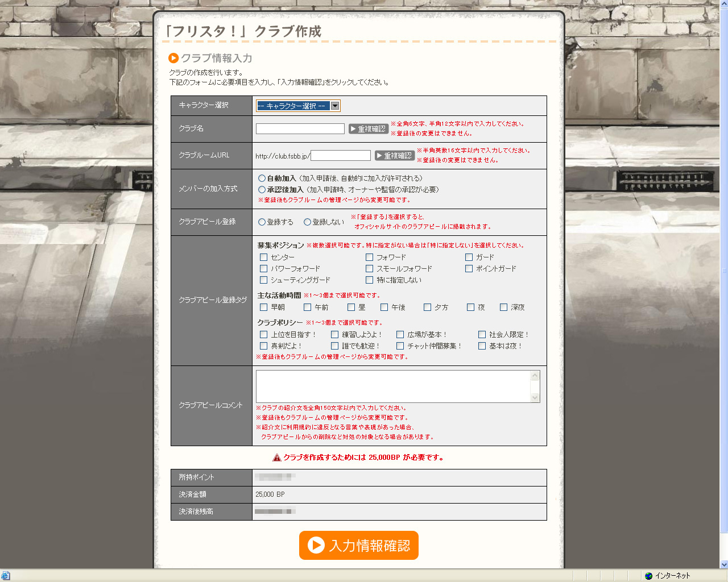Click 重複確認 button beside club URL

395,156
